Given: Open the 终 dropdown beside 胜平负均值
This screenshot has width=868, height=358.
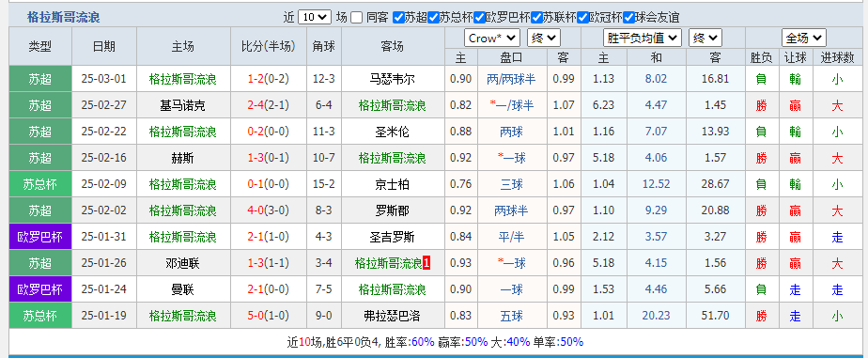Looking at the screenshot, I should [705, 39].
